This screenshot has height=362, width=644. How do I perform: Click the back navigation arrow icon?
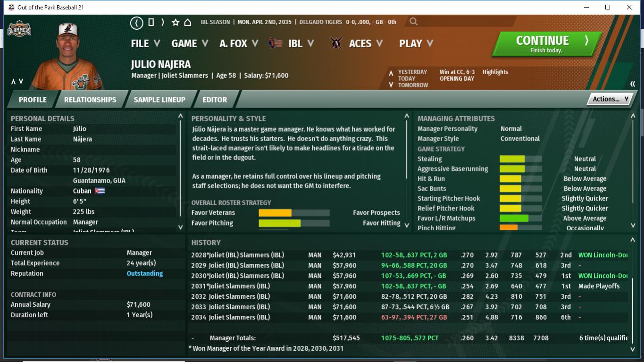point(136,22)
